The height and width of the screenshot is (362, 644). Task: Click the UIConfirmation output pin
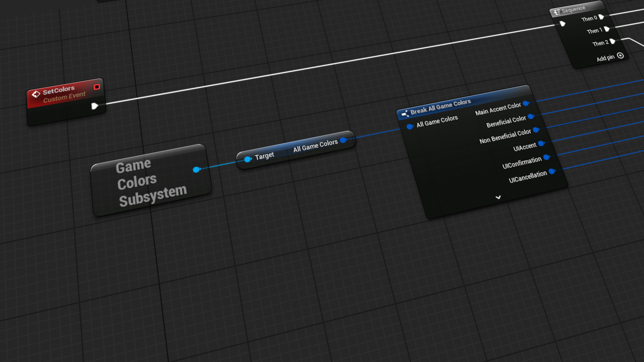(x=546, y=157)
